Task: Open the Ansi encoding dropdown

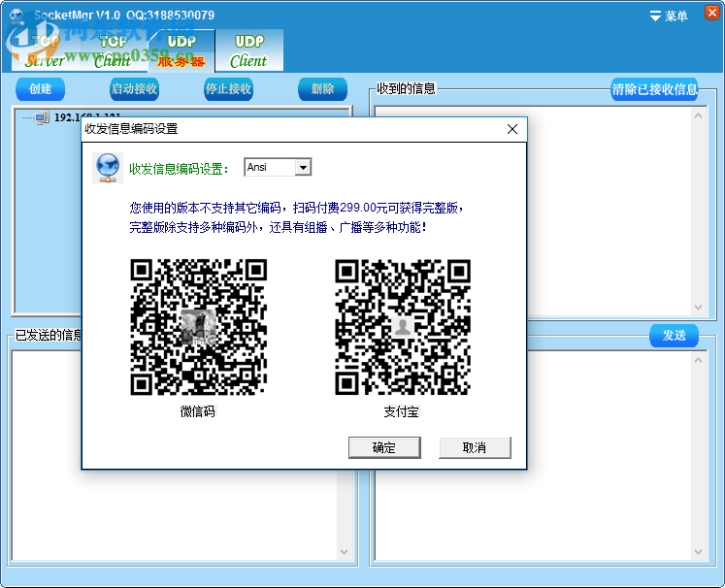Action: pos(303,167)
